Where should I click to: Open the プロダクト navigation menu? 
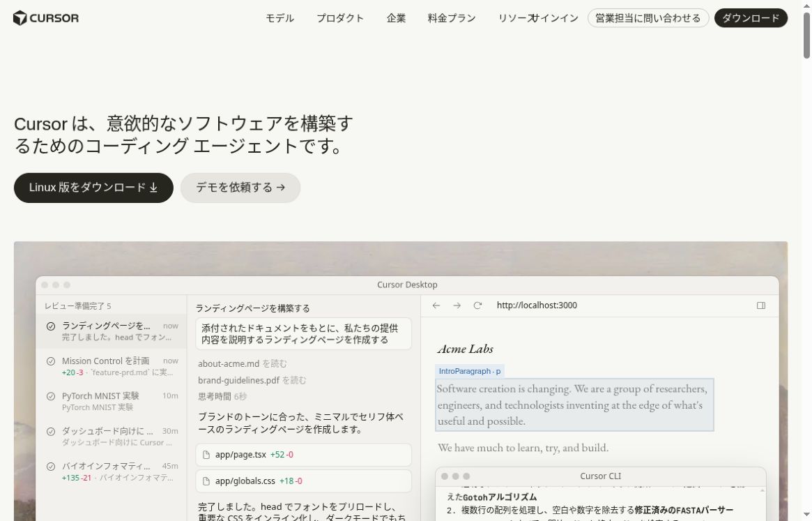click(340, 18)
